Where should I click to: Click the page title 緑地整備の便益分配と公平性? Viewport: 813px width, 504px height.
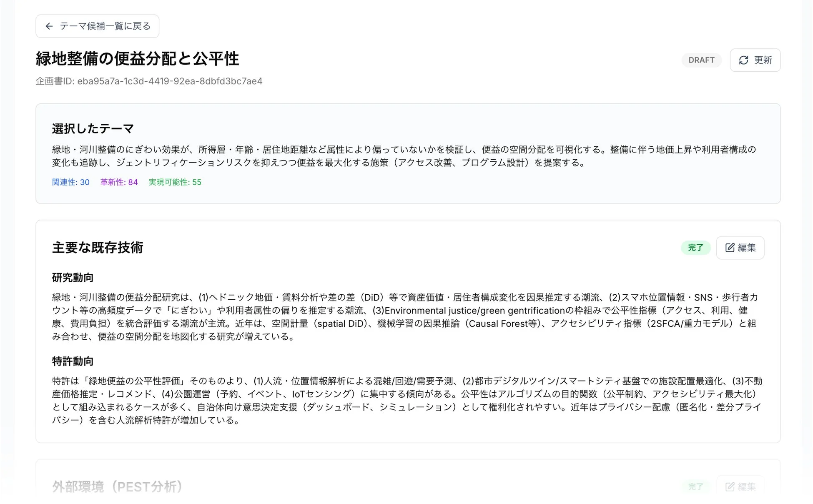tap(138, 59)
